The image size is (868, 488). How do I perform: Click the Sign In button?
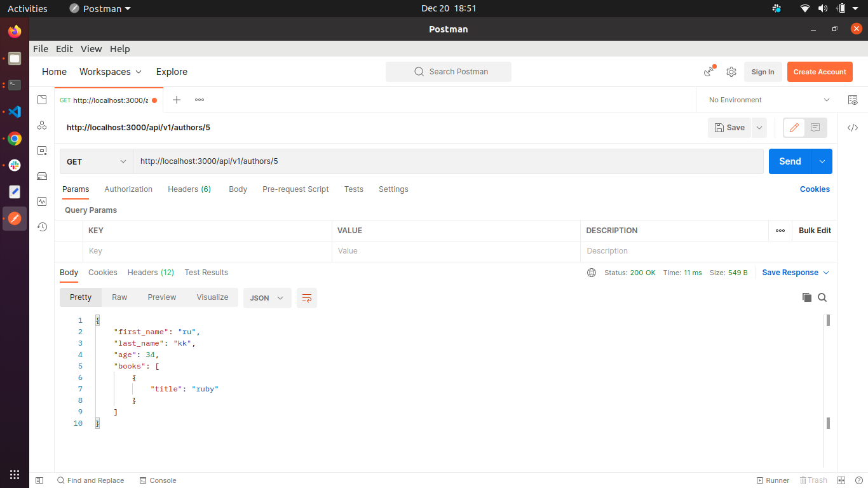(x=763, y=72)
